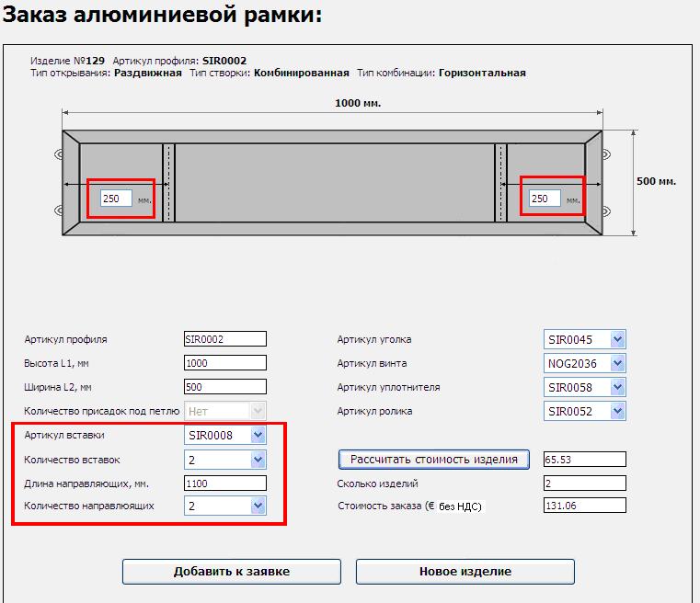Image resolution: width=700 pixels, height=603 pixels.
Task: Click the Сколько изделий quantity field
Action: [x=584, y=483]
